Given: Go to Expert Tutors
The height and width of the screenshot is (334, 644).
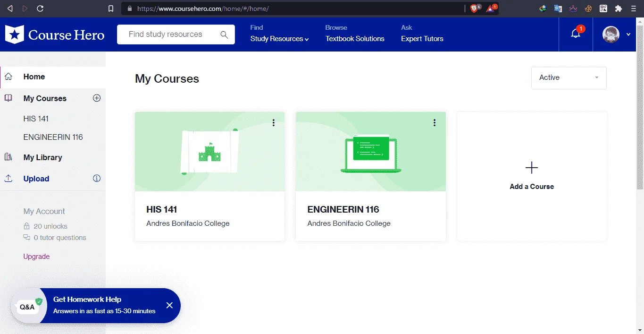Looking at the screenshot, I should click(422, 39).
